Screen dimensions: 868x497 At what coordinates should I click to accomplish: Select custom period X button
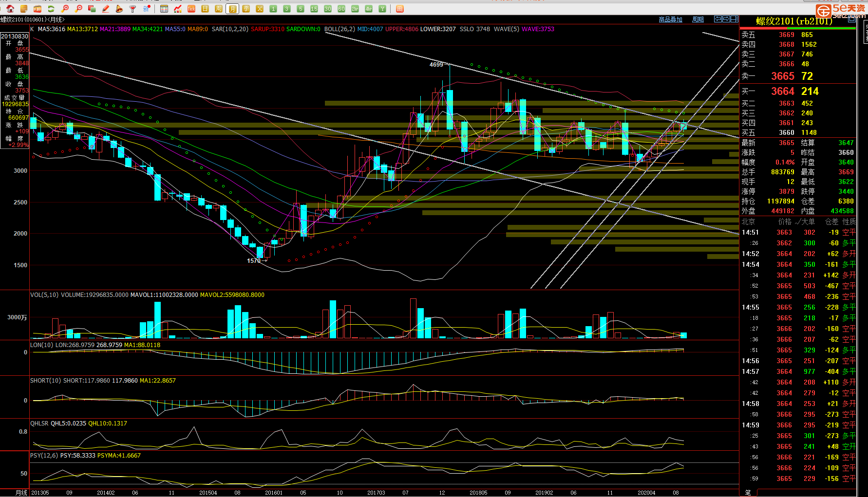[260, 9]
